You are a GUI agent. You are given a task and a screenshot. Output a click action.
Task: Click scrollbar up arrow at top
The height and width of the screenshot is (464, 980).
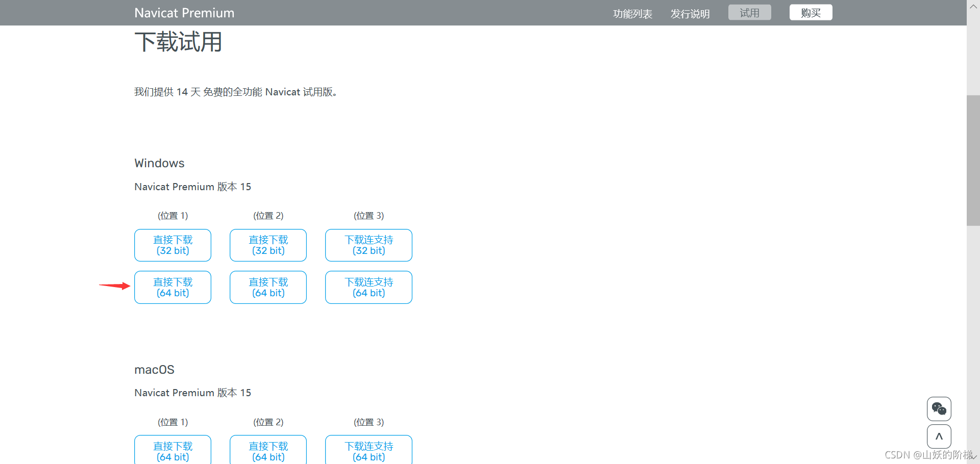tap(973, 7)
